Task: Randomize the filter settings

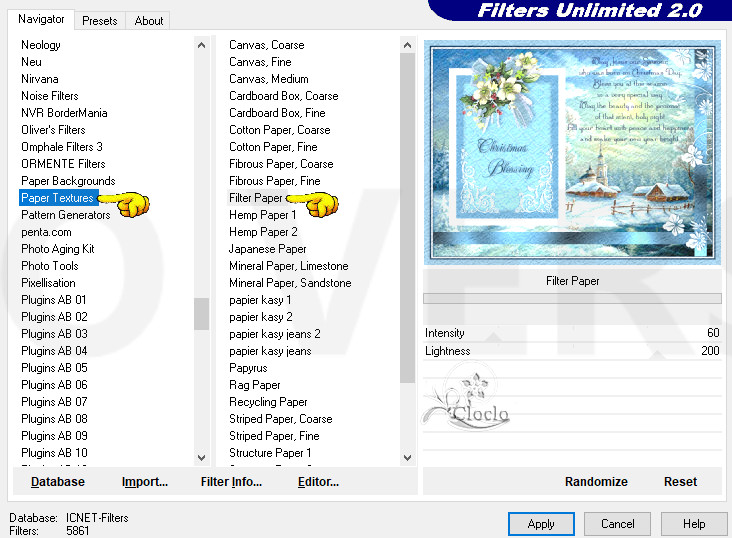Action: click(x=596, y=481)
